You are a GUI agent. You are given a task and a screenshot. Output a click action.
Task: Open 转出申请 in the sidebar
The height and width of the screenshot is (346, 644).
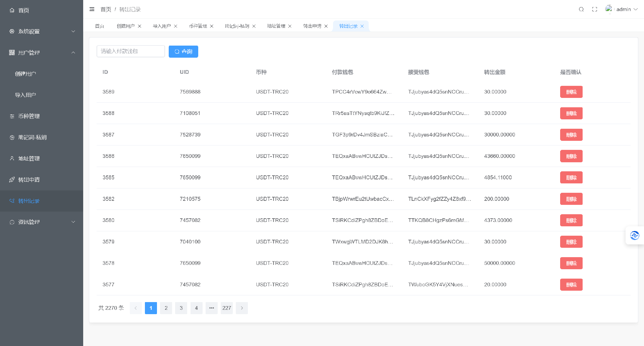[x=29, y=180]
